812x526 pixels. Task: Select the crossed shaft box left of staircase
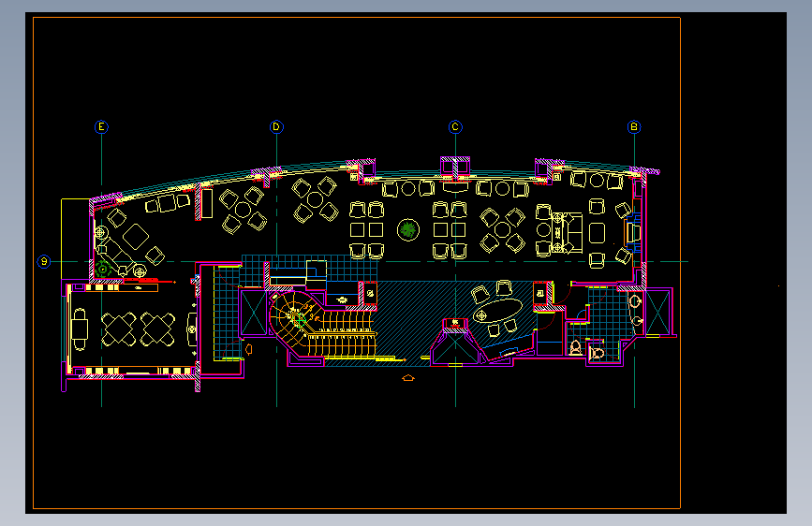coord(254,313)
